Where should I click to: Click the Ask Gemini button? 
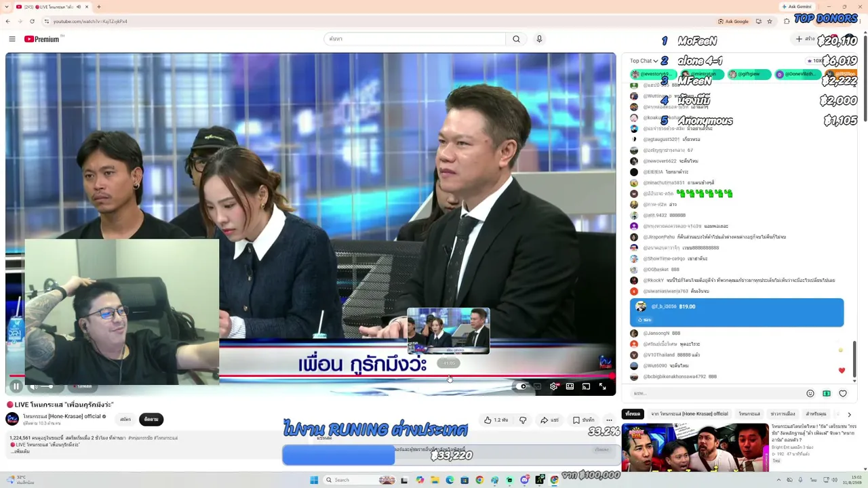tap(797, 7)
